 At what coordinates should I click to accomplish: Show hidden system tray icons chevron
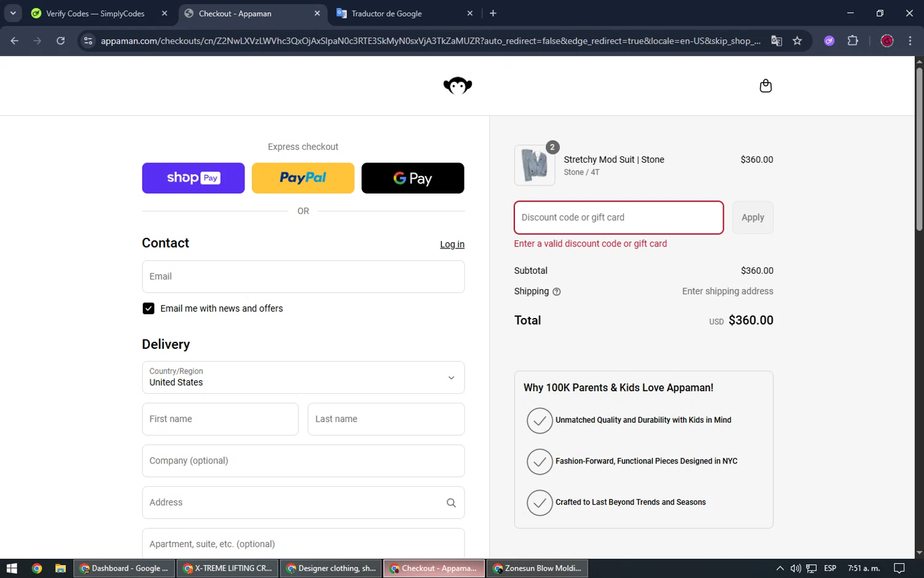pos(780,568)
